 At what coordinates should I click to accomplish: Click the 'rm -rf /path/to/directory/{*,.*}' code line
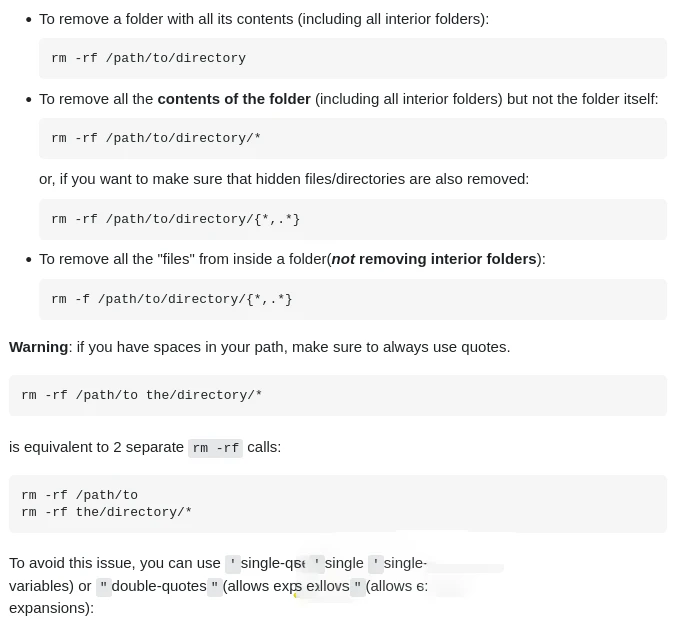tap(175, 219)
